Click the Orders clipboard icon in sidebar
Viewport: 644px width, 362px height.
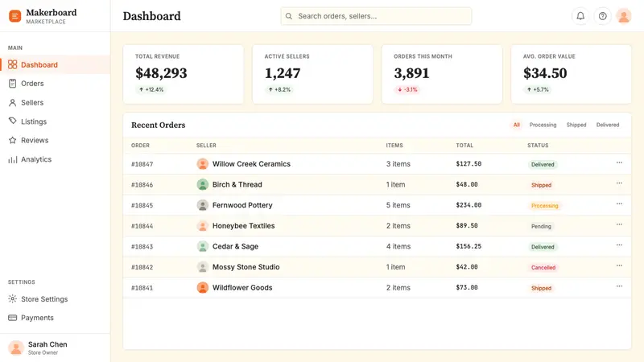[x=12, y=84]
